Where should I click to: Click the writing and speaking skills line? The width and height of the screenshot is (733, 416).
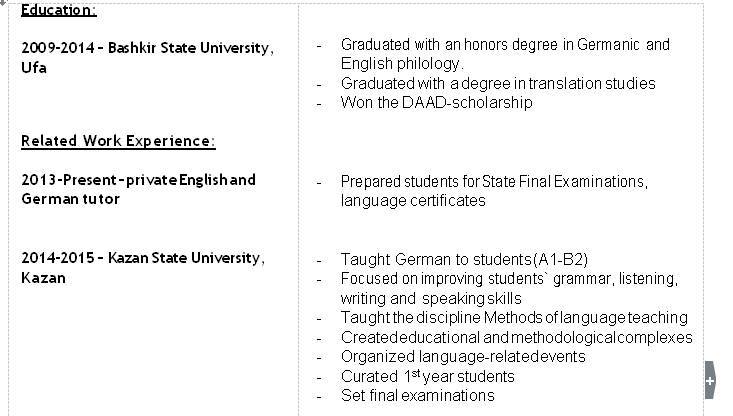(431, 298)
